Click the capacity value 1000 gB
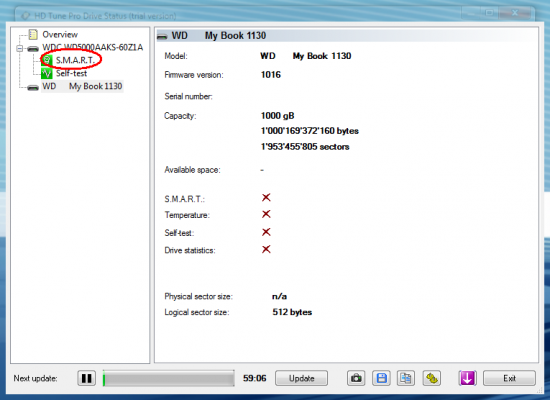 tap(277, 116)
